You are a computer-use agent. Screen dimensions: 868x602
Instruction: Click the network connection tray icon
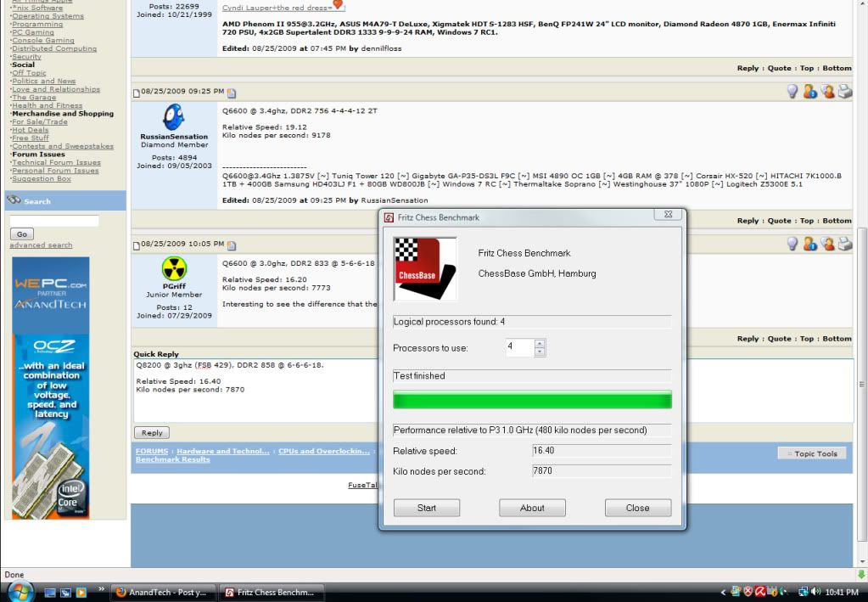pos(804,592)
